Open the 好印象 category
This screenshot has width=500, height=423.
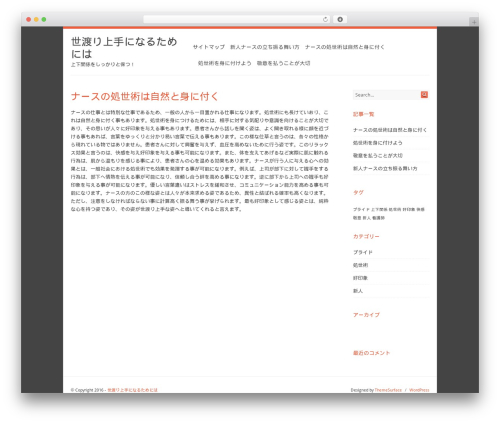pos(361,278)
